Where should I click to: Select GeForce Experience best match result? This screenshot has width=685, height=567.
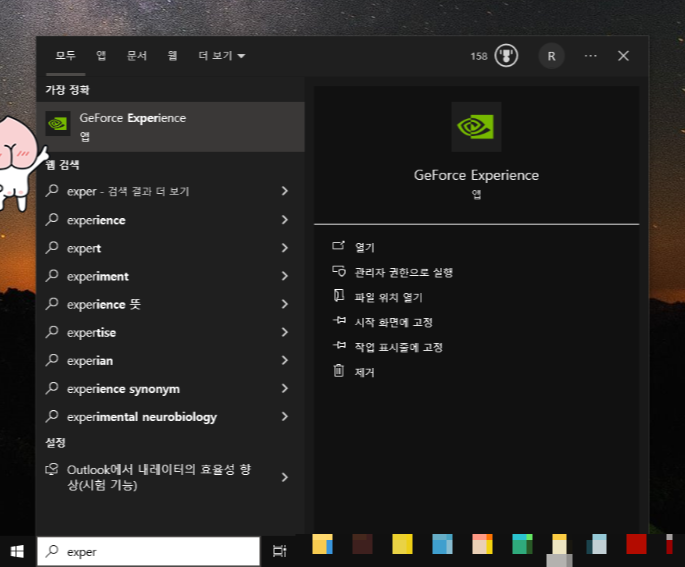coord(170,127)
